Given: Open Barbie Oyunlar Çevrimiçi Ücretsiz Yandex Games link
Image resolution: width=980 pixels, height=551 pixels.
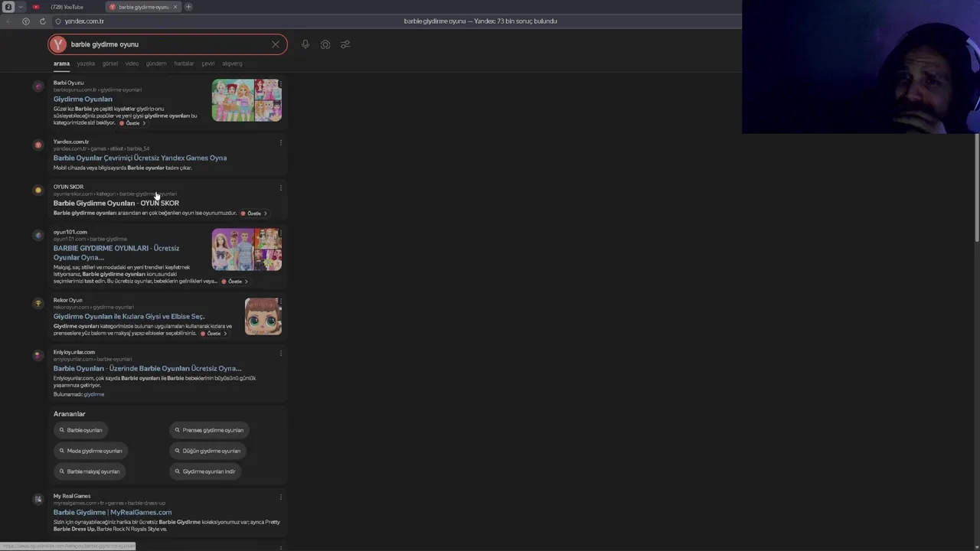Looking at the screenshot, I should coord(140,158).
